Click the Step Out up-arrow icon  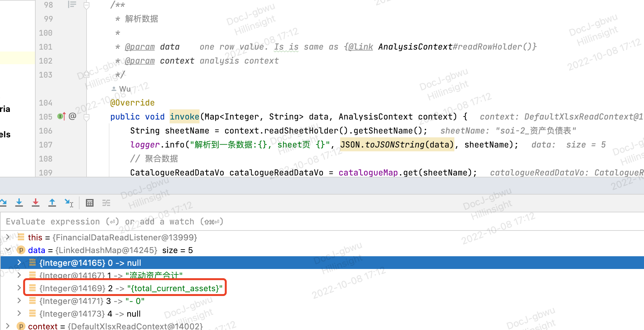click(x=52, y=203)
